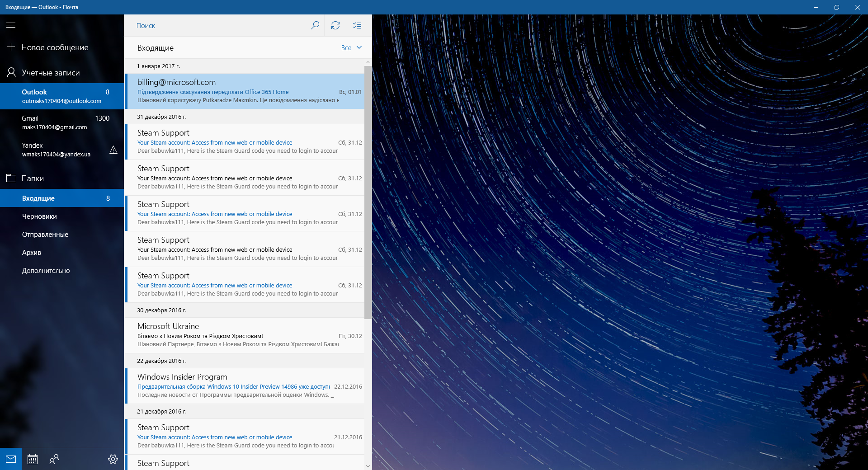Open the Calendar app icon

[x=33, y=459]
